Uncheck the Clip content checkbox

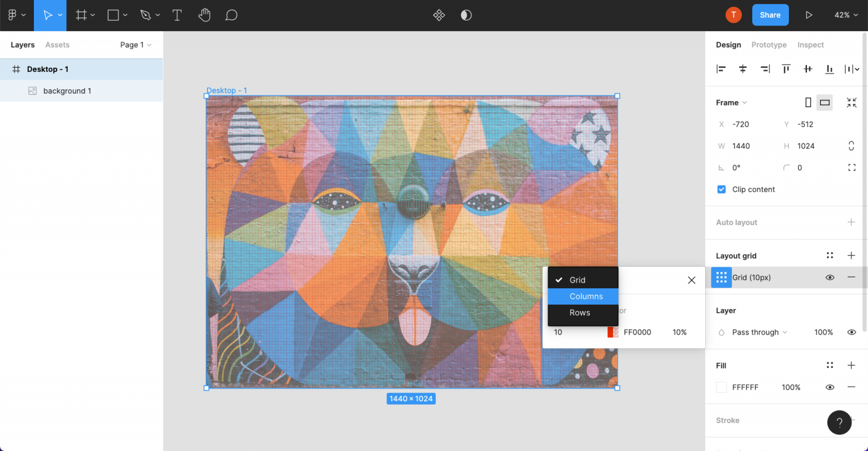[x=722, y=189]
